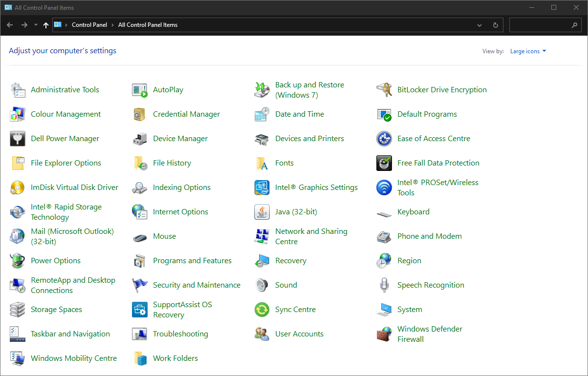Click the Credential Manager safe icon
Image resolution: width=588 pixels, height=376 pixels.
click(140, 114)
